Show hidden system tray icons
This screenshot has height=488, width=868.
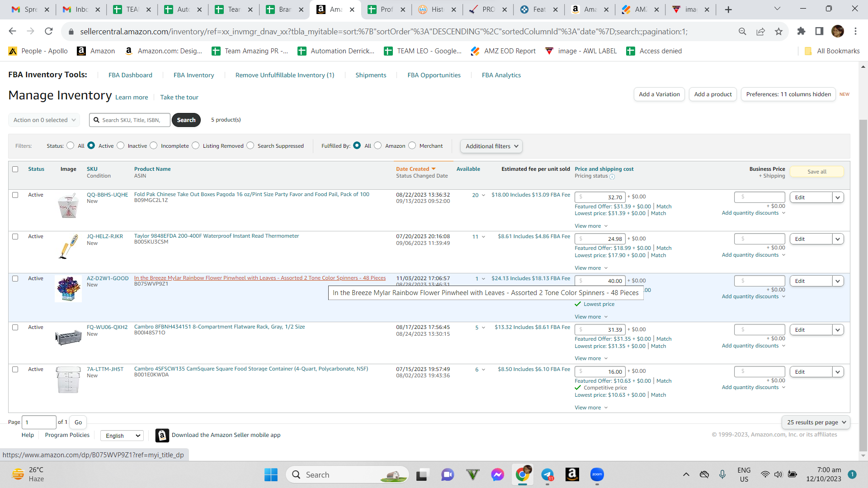pos(686,474)
